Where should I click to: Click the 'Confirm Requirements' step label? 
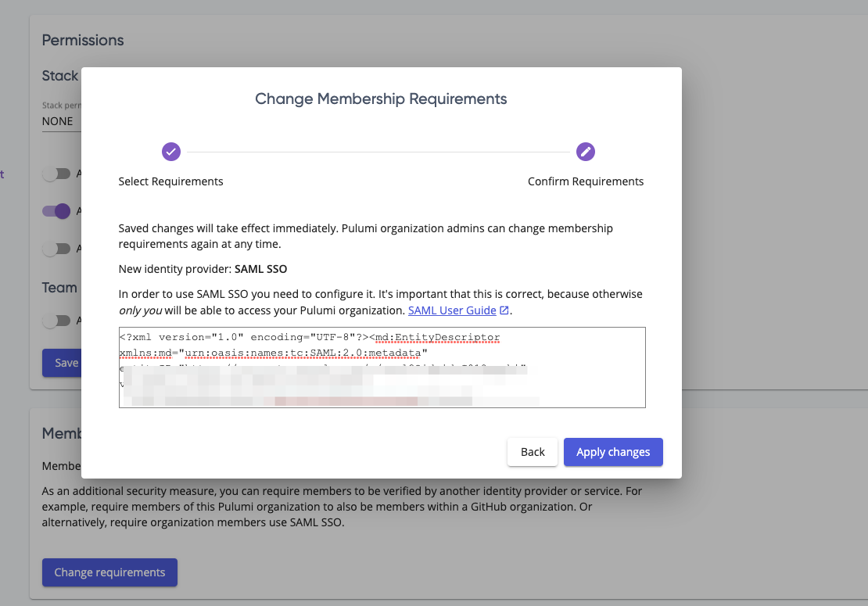(x=585, y=181)
